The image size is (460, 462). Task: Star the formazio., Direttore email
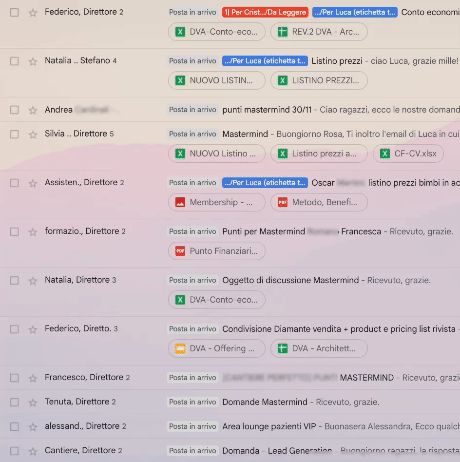tap(33, 232)
